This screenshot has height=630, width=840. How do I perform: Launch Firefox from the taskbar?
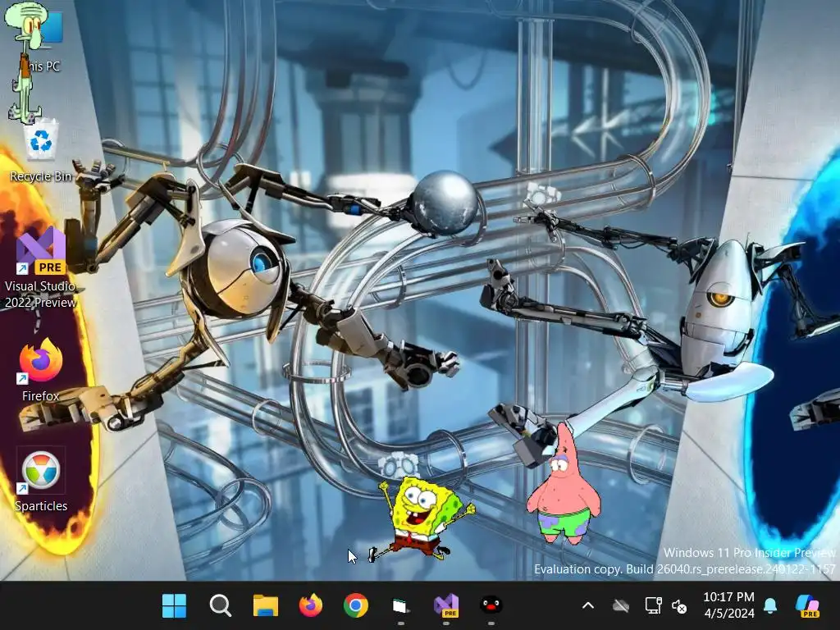[x=311, y=605]
